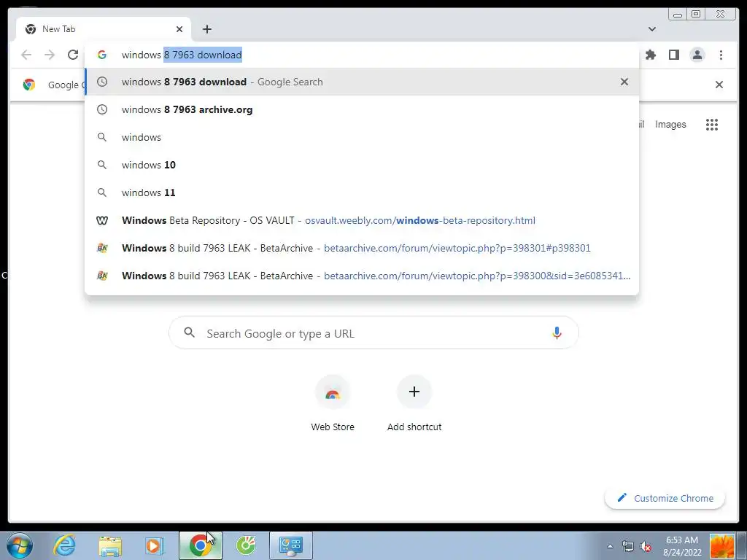Open the control panel app on the taskbar
Image resolution: width=747 pixels, height=560 pixels.
click(291, 545)
